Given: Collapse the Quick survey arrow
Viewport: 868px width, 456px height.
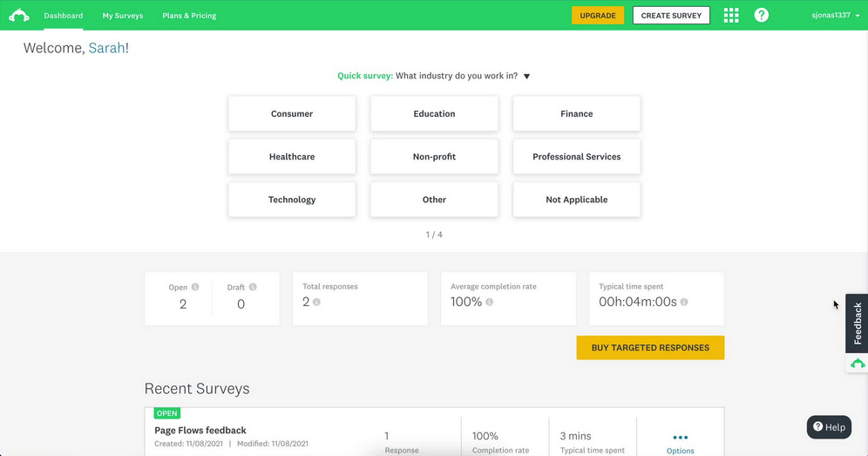Looking at the screenshot, I should pos(526,77).
